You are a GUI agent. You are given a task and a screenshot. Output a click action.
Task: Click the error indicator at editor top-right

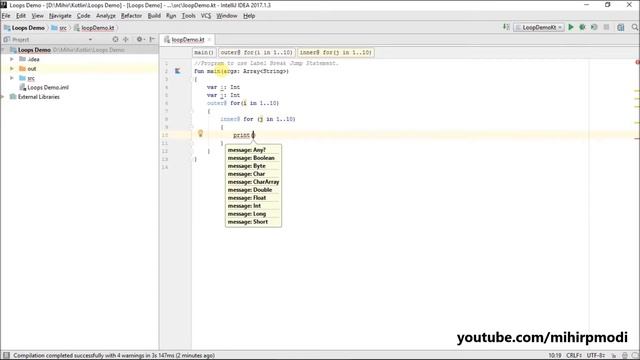637,62
